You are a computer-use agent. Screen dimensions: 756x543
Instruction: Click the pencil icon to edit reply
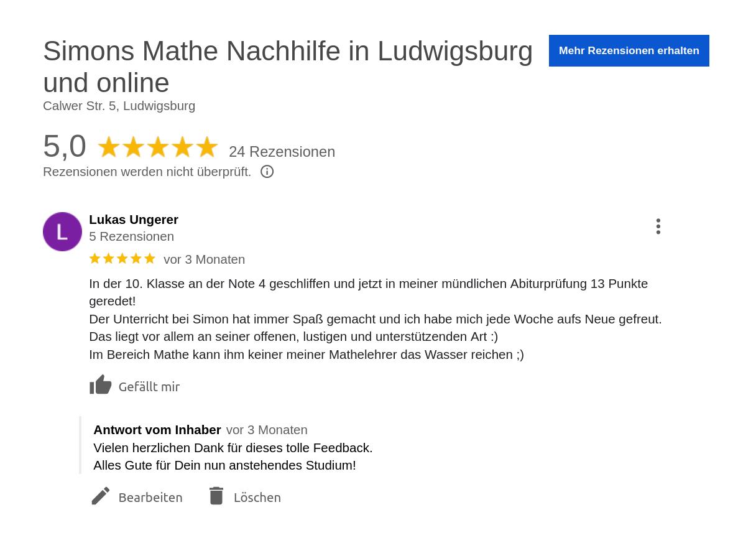101,496
